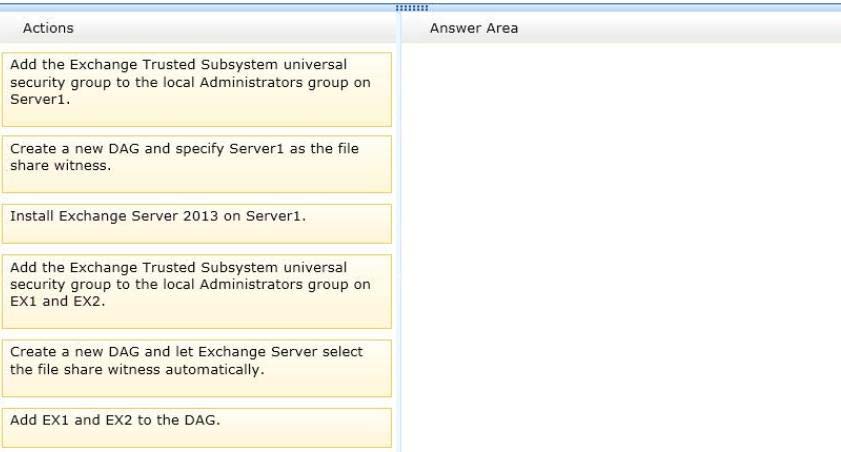Click the 'share witness.' line in second action
Viewport: 841px width, 452px height.
(x=61, y=166)
